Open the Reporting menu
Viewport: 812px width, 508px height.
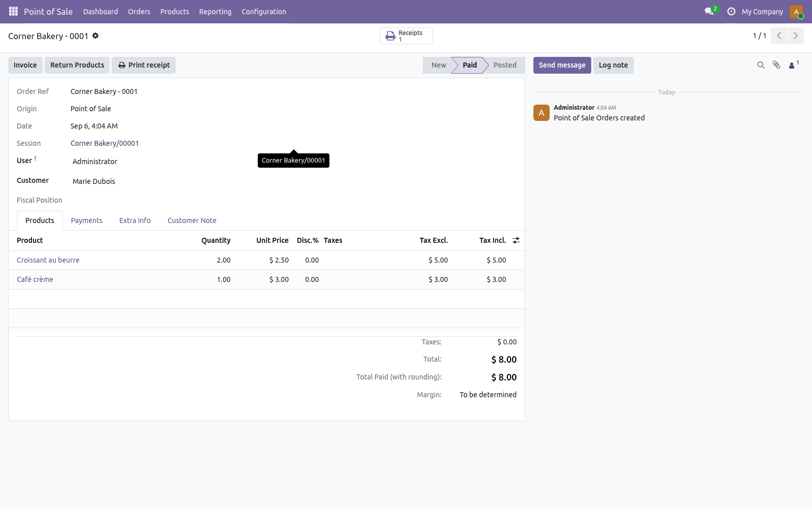pos(215,12)
